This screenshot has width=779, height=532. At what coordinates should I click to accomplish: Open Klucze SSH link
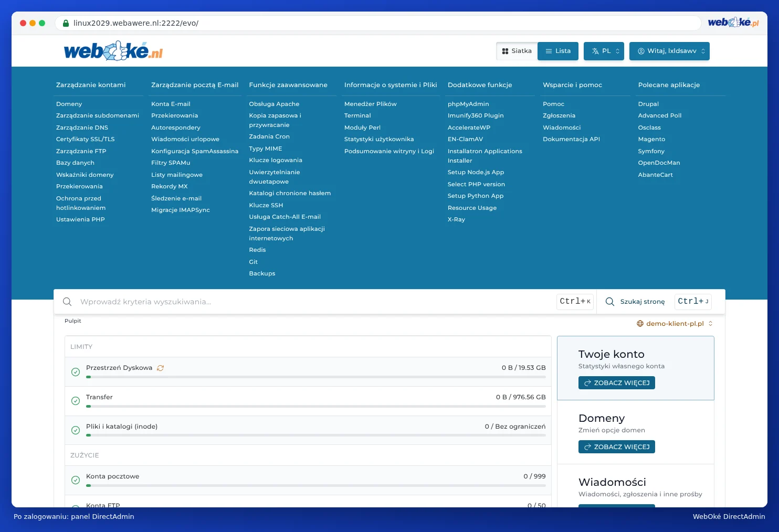click(266, 205)
